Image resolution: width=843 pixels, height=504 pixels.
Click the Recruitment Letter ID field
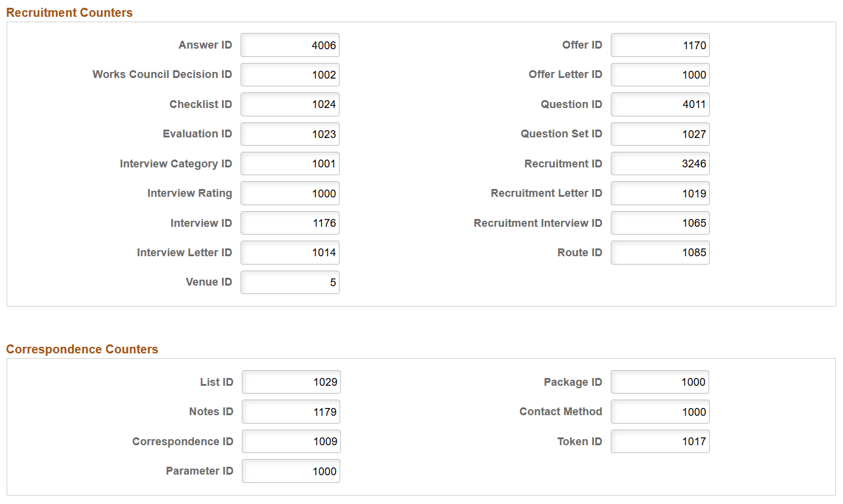(x=660, y=193)
